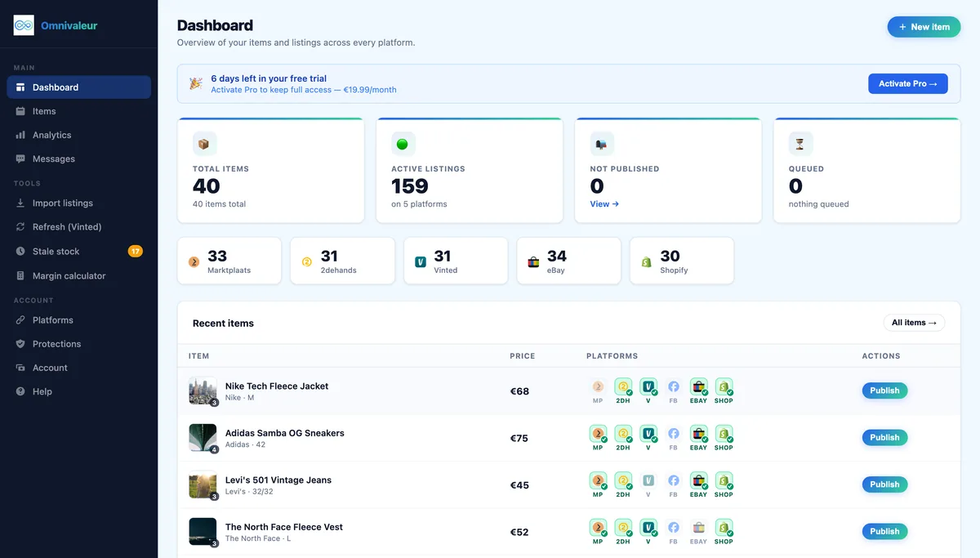Click the Protections shield icon
The image size is (980, 558).
click(x=20, y=344)
